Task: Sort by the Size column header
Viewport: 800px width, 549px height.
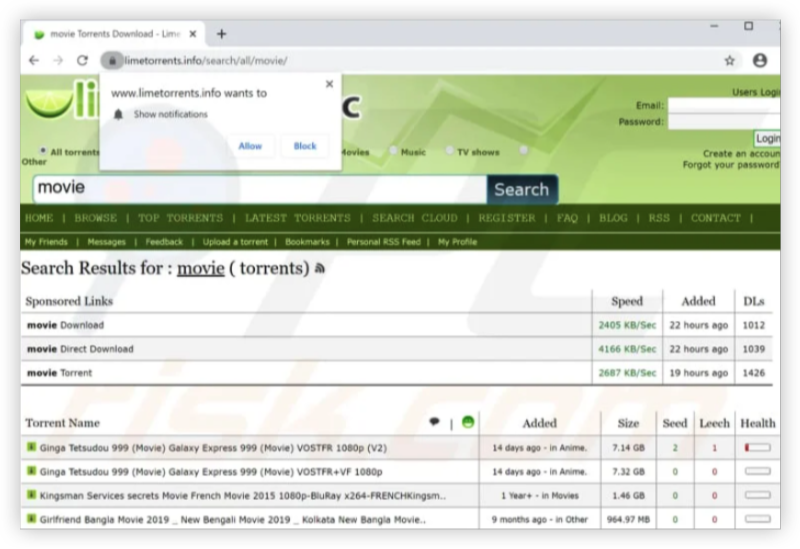Action: 628,423
